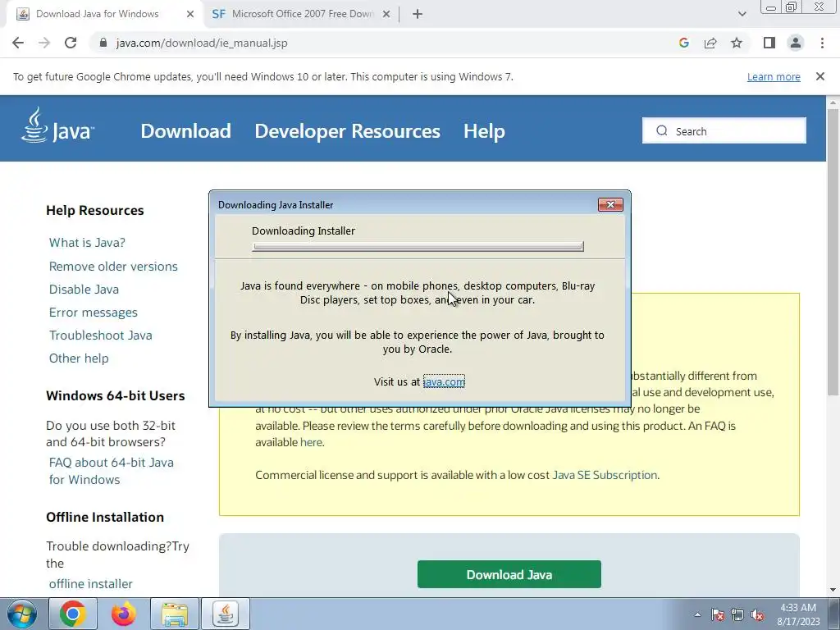Open the Troubleshoot Java link
Viewport: 840px width, 630px height.
(x=100, y=336)
